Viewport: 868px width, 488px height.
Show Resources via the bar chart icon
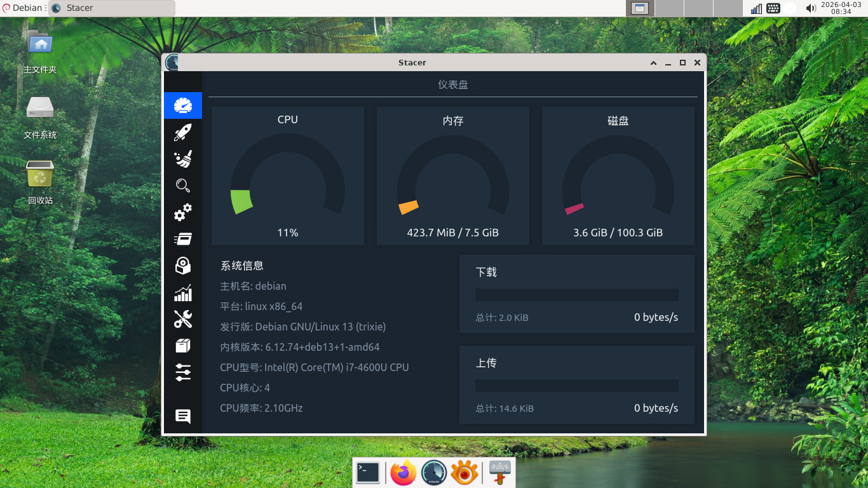tap(183, 293)
